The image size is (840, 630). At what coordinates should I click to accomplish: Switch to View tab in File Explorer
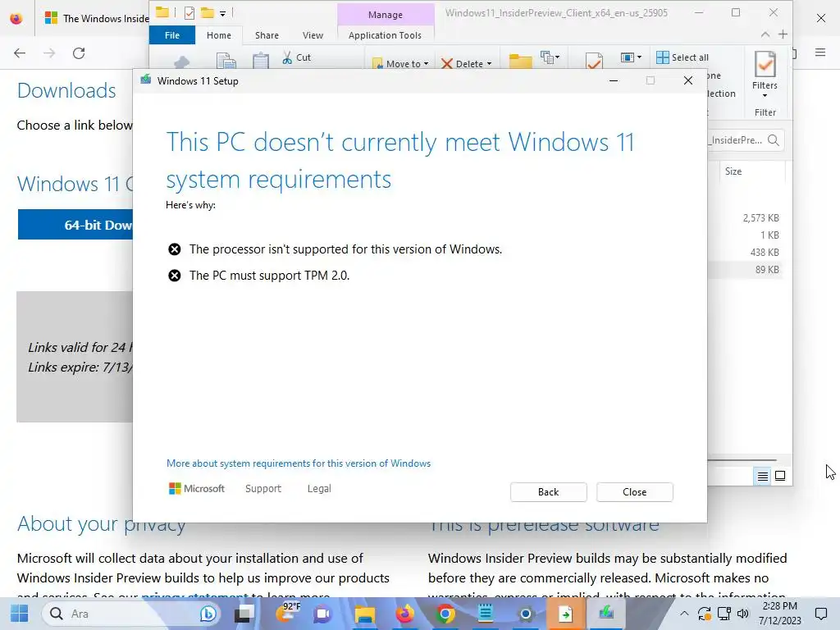click(313, 35)
